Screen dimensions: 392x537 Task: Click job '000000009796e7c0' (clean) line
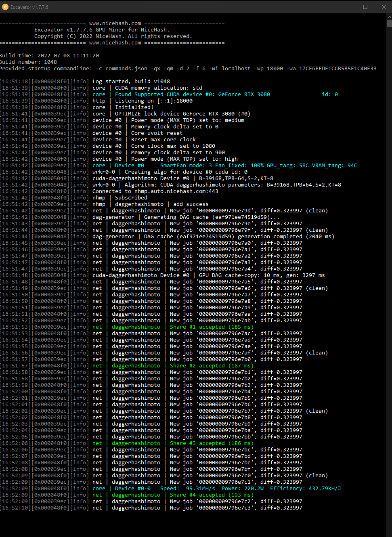164,476
